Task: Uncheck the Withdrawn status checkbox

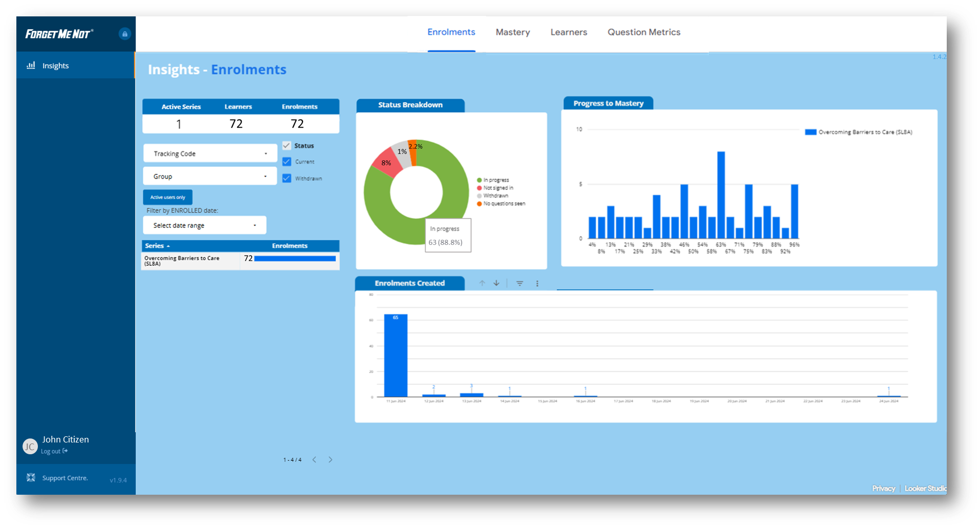Action: point(287,178)
